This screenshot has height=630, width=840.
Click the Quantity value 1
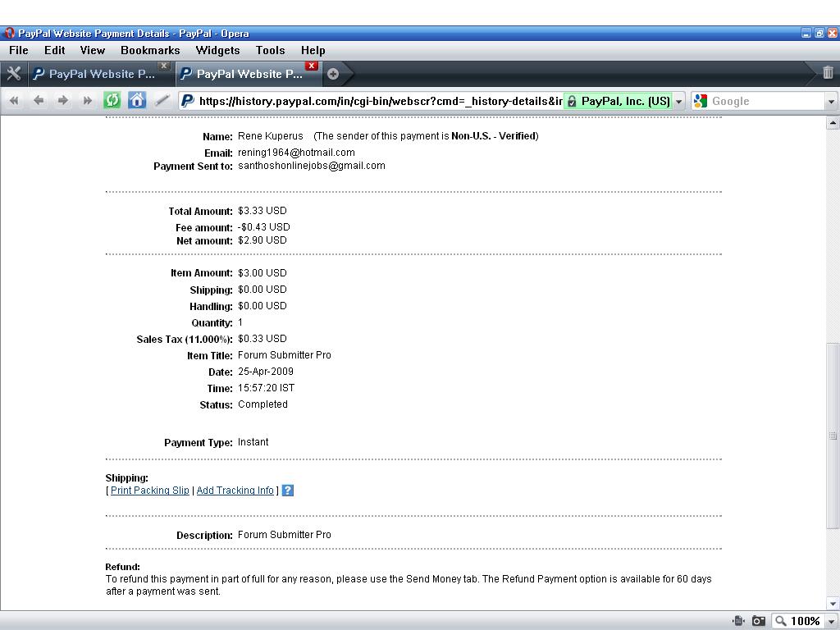pyautogui.click(x=240, y=322)
